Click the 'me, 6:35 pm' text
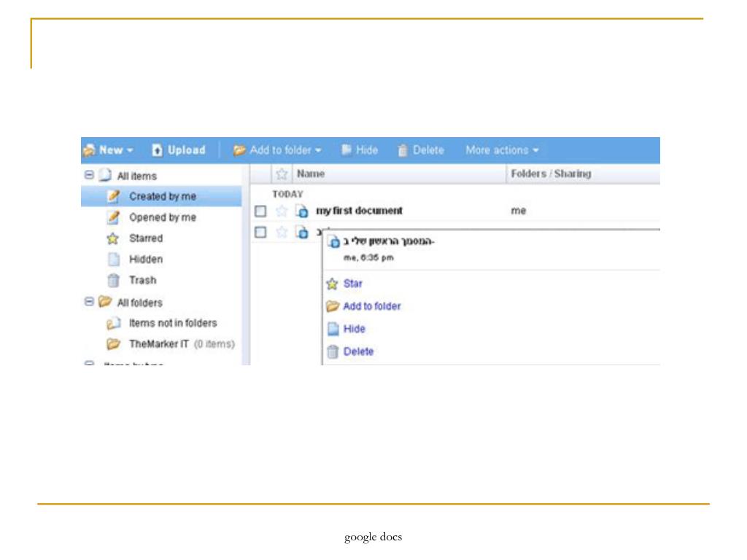 [x=368, y=257]
